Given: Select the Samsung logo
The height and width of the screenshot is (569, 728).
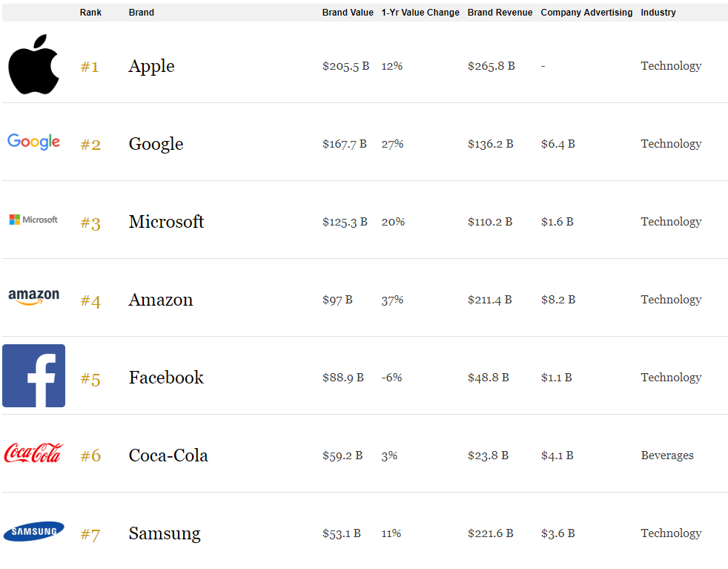Looking at the screenshot, I should point(34,531).
